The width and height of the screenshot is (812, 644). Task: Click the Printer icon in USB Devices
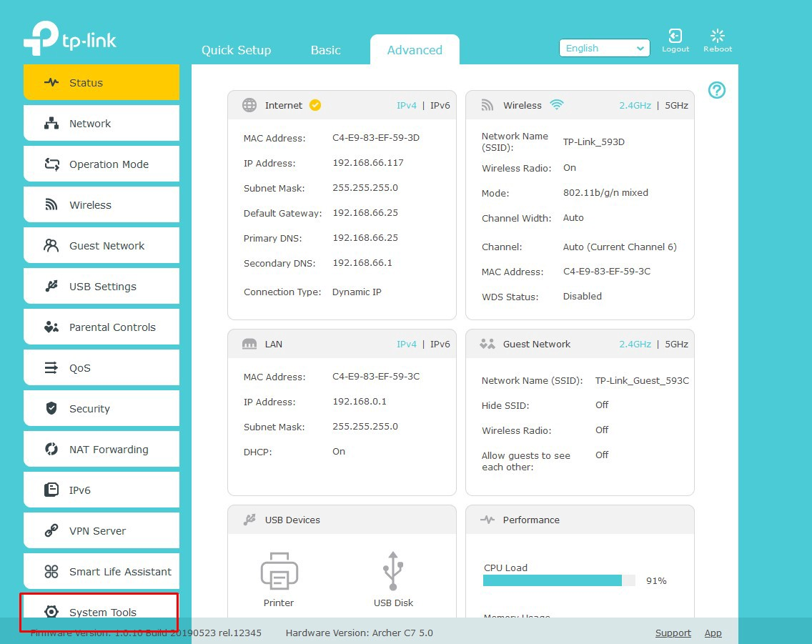point(279,570)
